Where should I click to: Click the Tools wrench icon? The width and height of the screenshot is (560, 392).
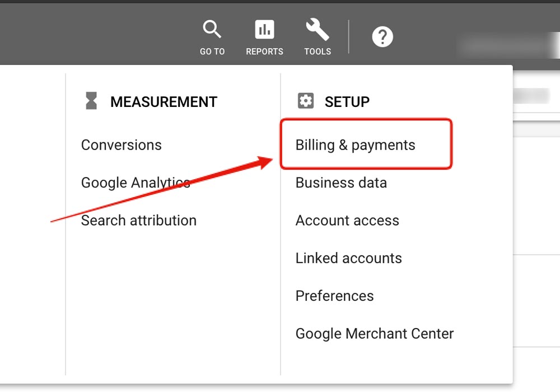coord(318,29)
